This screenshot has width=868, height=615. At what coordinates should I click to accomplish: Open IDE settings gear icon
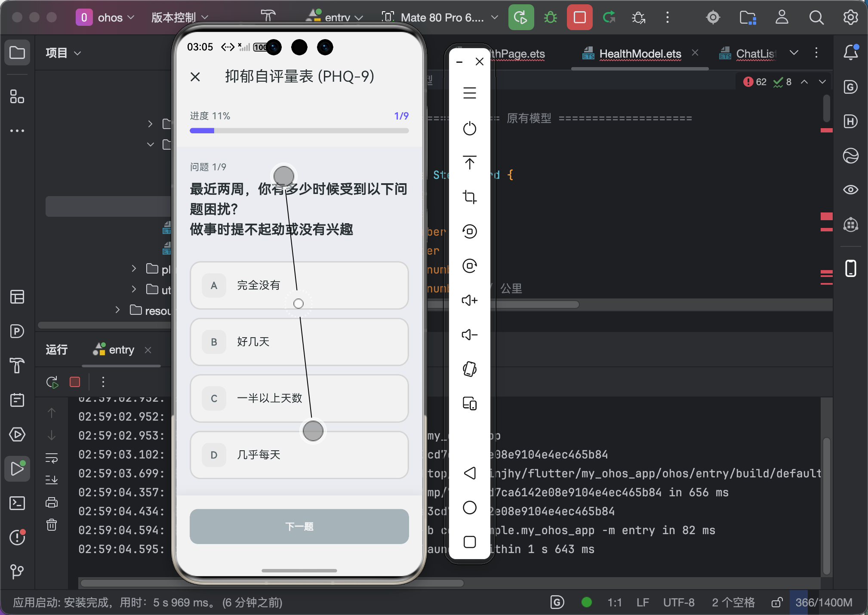coord(850,18)
